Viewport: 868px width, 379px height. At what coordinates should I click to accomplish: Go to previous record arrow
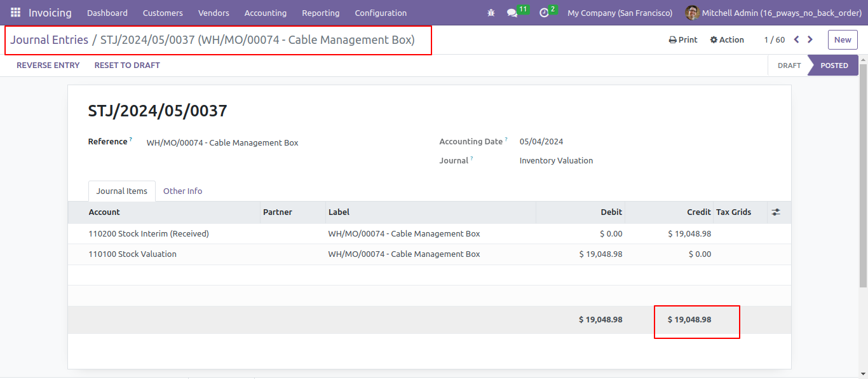[x=796, y=39]
